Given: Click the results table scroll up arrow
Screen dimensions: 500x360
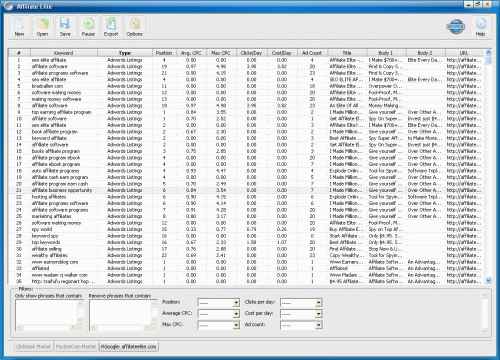Looking at the screenshot, I should 488,53.
